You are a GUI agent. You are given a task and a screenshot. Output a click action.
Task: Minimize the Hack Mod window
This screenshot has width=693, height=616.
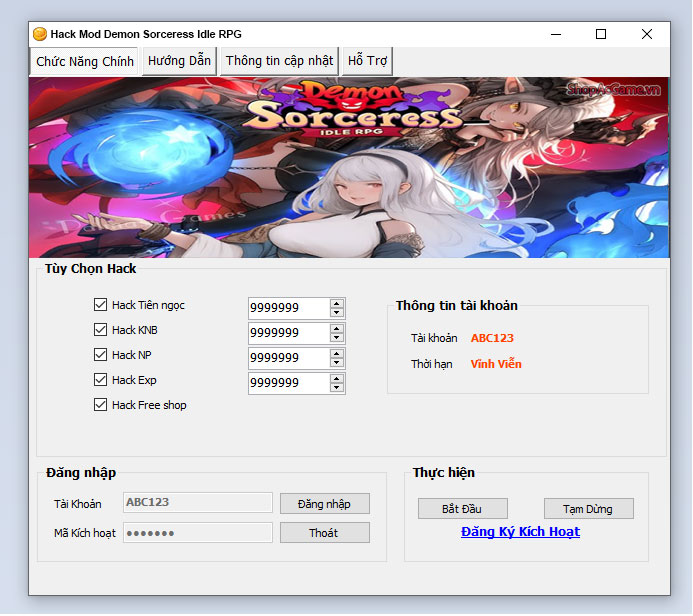pos(556,34)
